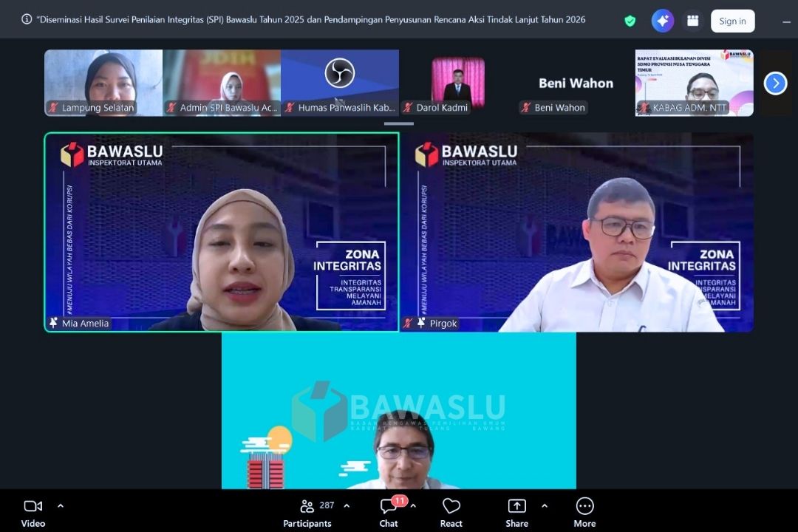Open the AI Companion sparkle icon

(663, 21)
